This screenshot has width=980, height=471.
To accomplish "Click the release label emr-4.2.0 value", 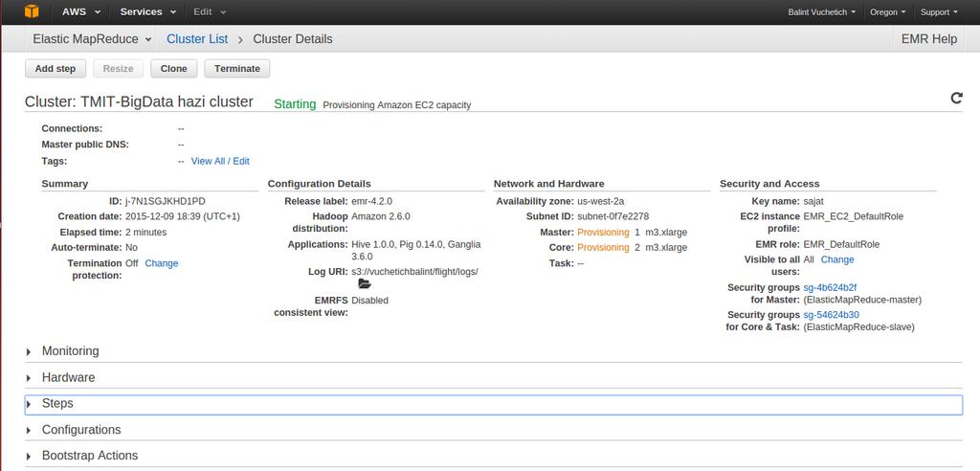I will (372, 201).
